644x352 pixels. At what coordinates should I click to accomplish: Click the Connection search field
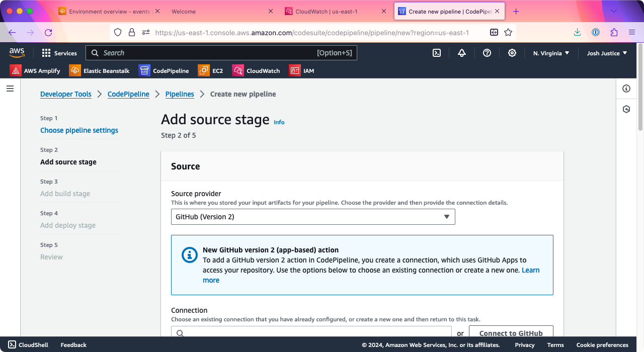(x=311, y=333)
